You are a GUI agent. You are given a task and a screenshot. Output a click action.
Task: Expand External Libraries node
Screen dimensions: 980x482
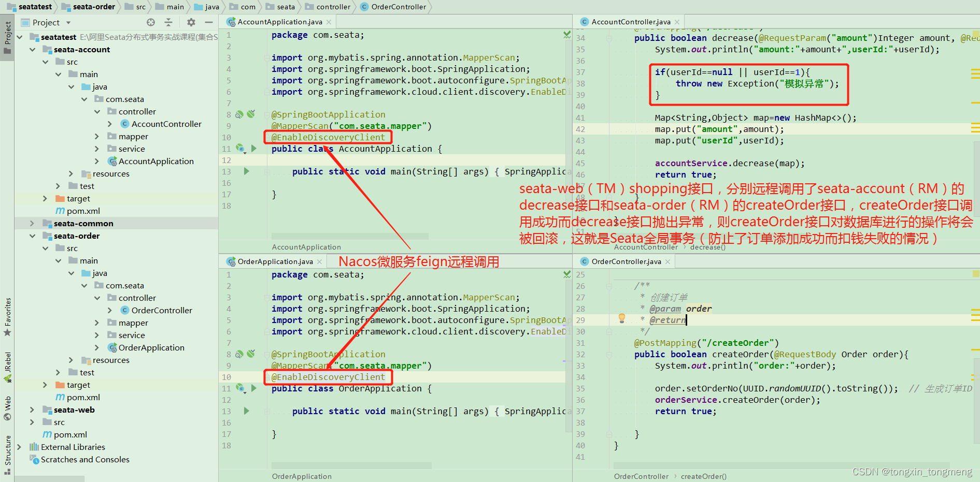coord(20,447)
